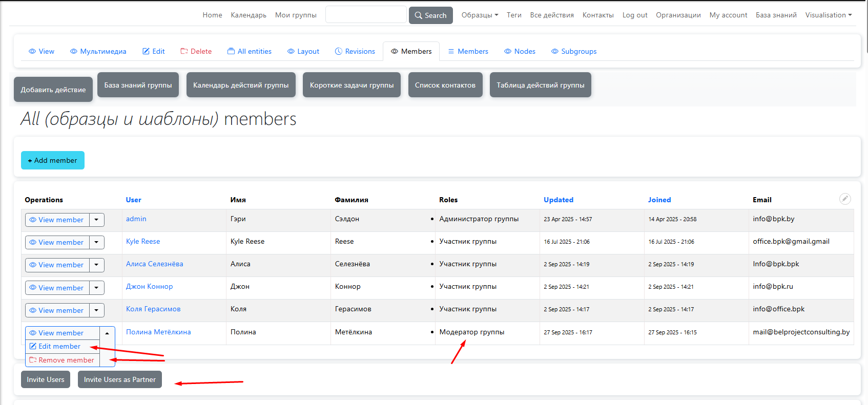Click the eye icon on the Мультимедиа tab
The height and width of the screenshot is (405, 868).
click(x=74, y=52)
